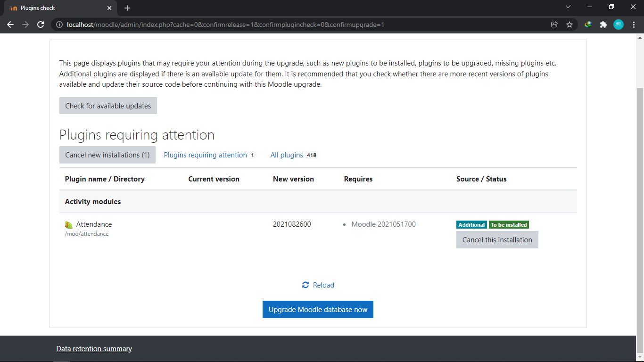The height and width of the screenshot is (362, 644).
Task: Bookmark this page with the star icon
Action: (x=570, y=25)
